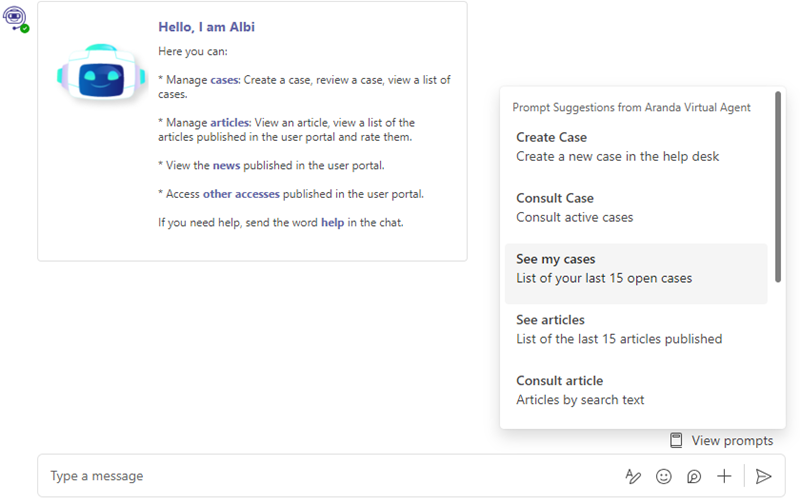
Task: Click the loop chat bubble icon
Action: 694,476
